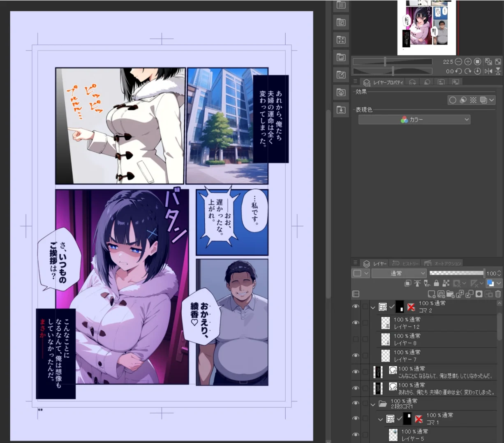Collapse the コマ 2 folder
Screen dimensions: 504x443
click(x=373, y=307)
